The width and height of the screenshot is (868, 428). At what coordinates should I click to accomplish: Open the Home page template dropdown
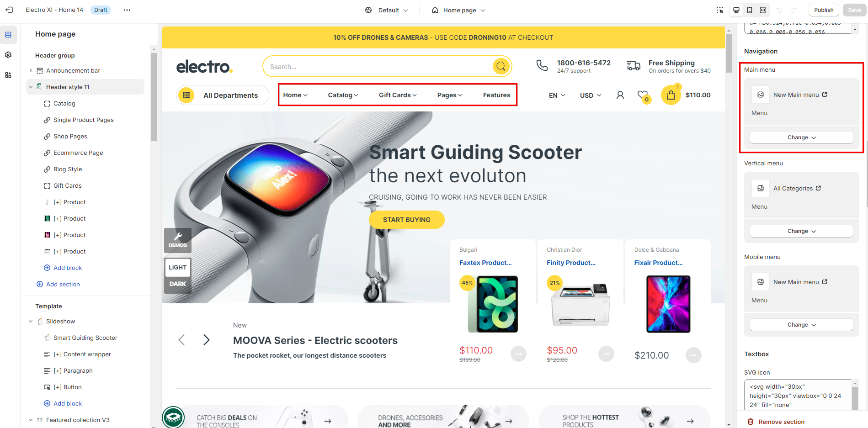click(458, 10)
